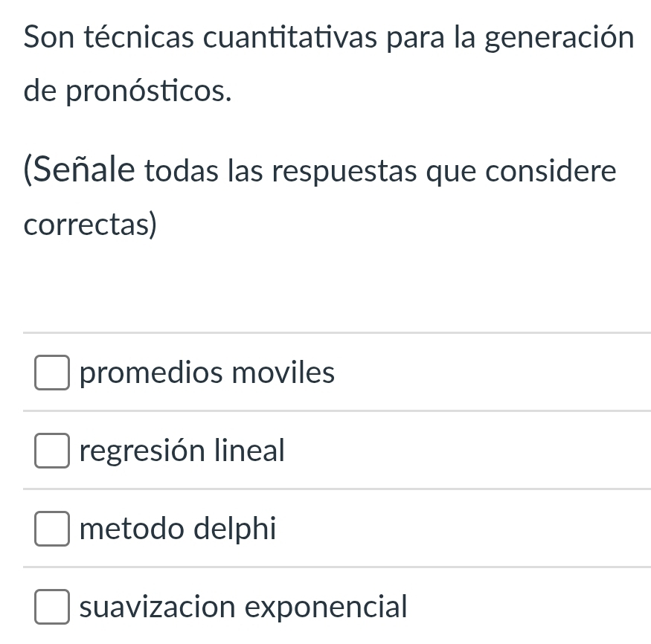
Task: Click the 'suavizacion exponencial' answer label
Action: click(x=243, y=607)
